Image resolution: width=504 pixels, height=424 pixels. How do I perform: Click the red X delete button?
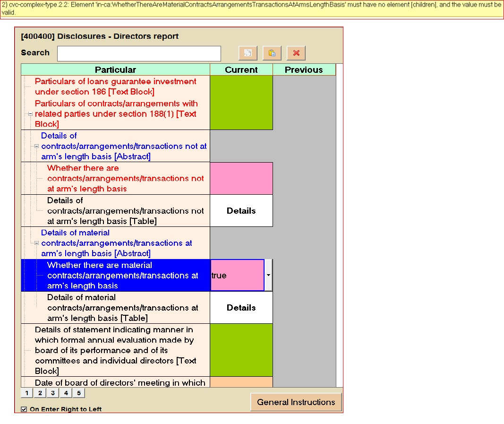pyautogui.click(x=296, y=53)
